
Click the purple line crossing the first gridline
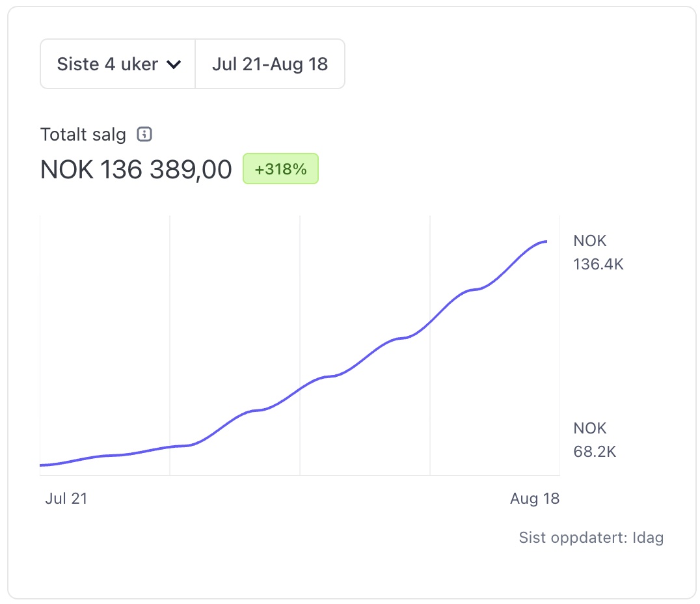[x=170, y=447]
